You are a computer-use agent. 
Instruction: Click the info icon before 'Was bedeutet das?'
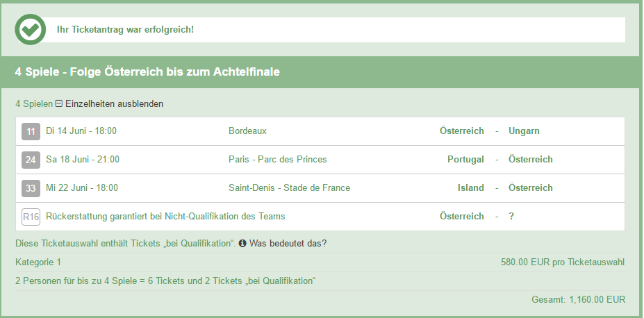point(242,243)
